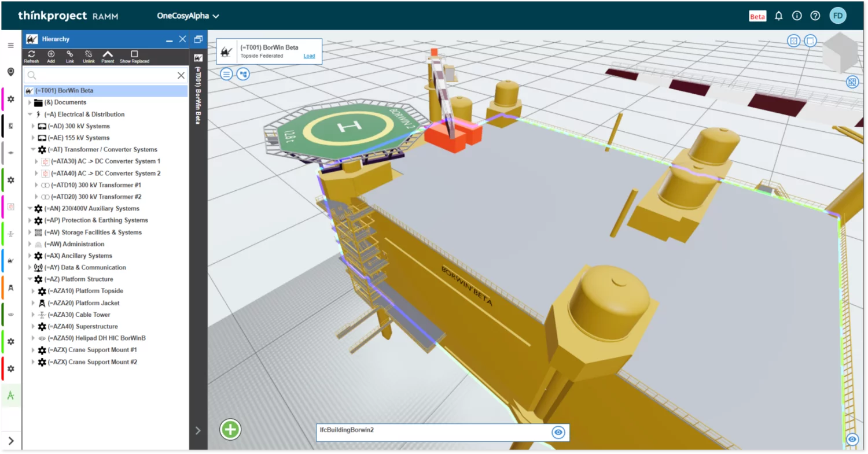Click the Unlink icon in Hierarchy toolbar
868x454 pixels.
coord(89,54)
